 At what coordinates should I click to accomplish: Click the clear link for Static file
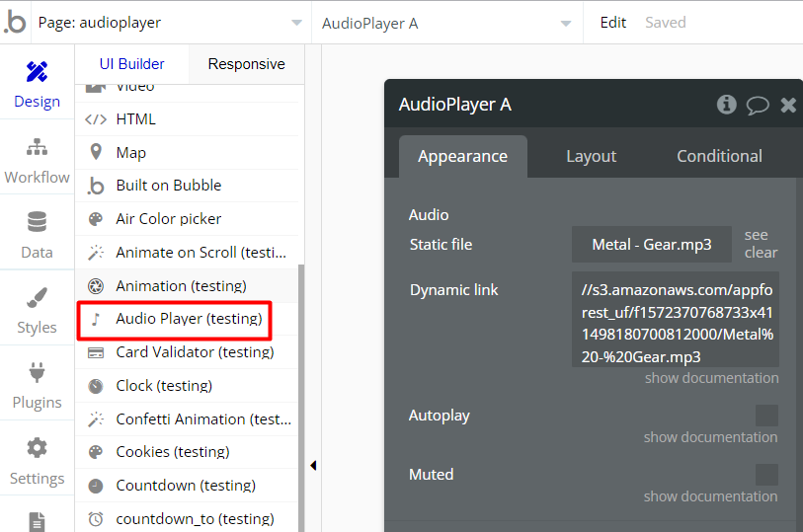tap(761, 253)
